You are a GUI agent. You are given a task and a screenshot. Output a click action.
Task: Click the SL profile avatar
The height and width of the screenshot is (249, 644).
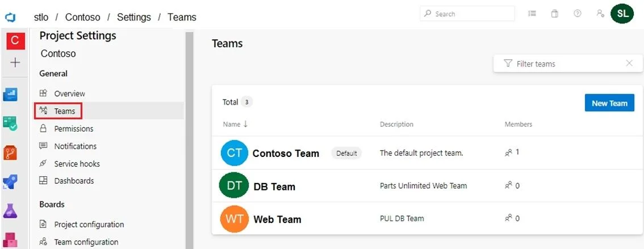[x=622, y=14]
